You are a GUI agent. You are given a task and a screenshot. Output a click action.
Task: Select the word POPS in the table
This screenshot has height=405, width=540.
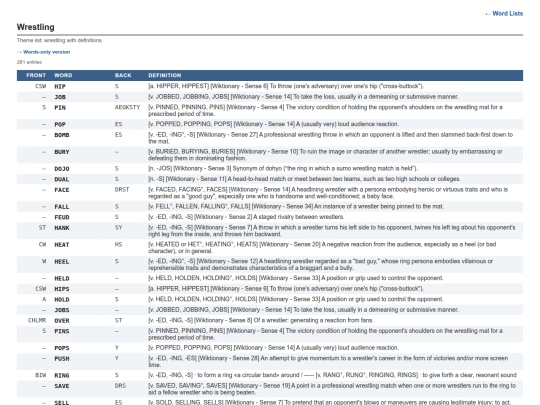tap(62, 348)
